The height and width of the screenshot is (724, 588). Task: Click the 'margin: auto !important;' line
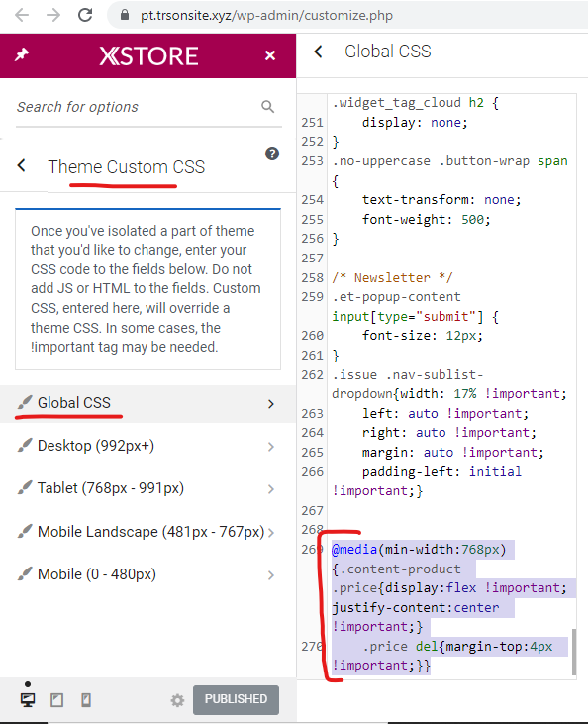[x=452, y=452]
